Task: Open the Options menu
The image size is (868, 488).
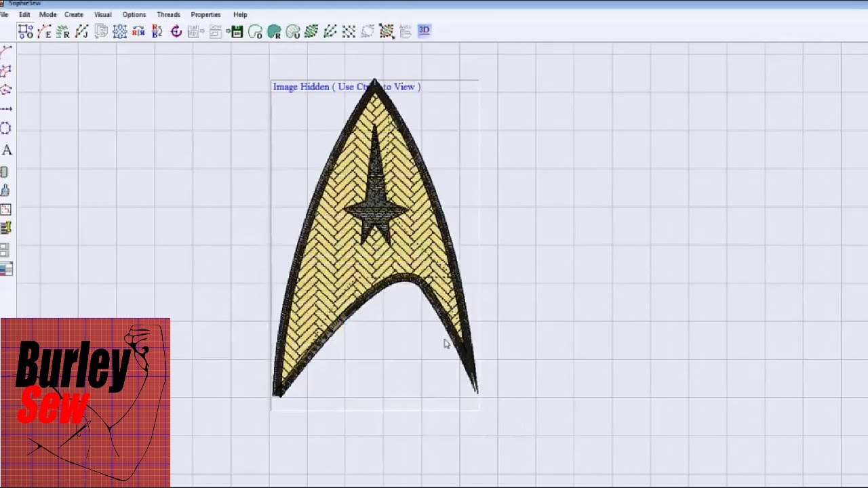Action: point(134,14)
